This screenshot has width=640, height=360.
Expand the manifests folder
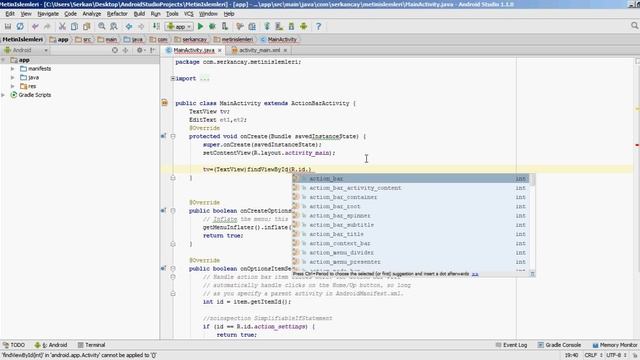tap(13, 69)
